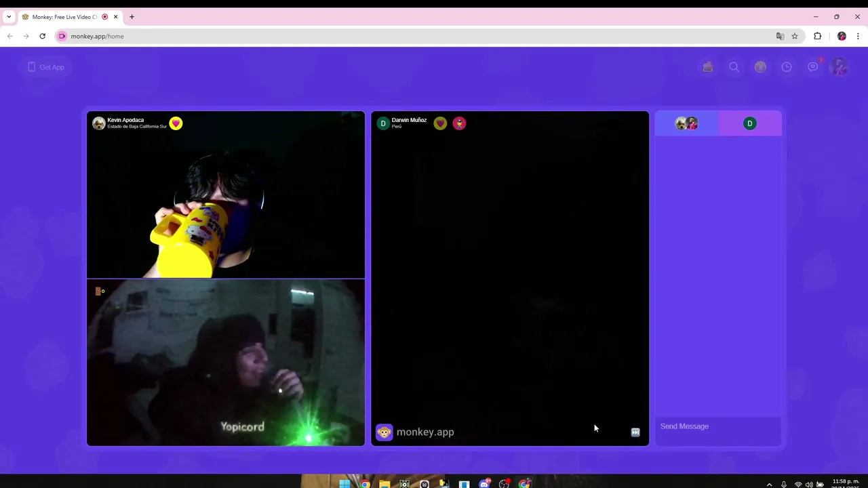Go back with browser back arrow
868x488 pixels.
(x=9, y=36)
